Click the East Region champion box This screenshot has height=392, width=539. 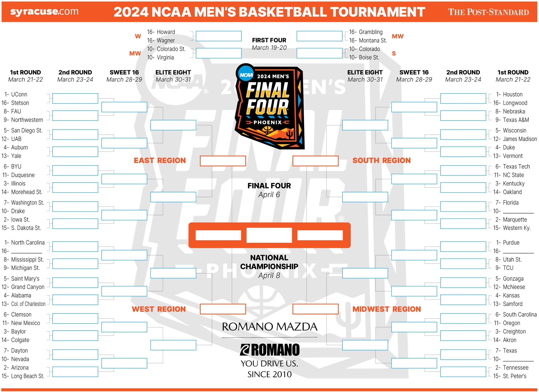223,161
